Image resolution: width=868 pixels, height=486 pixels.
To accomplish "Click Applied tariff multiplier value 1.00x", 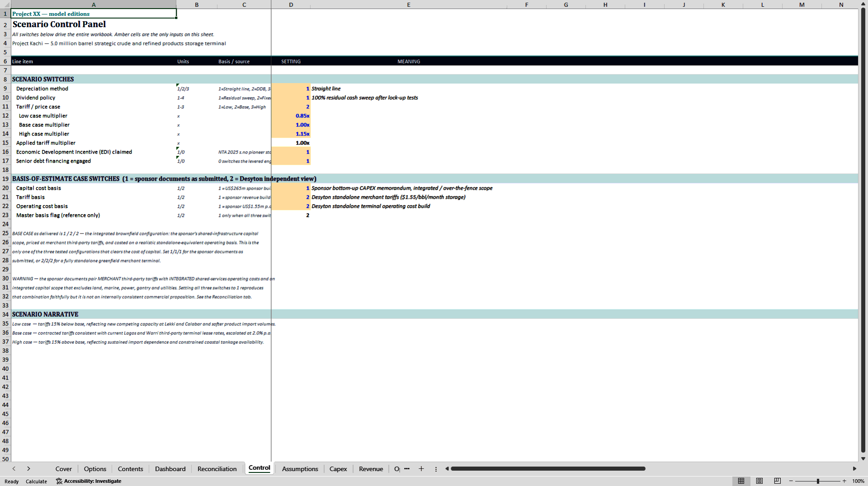I will (291, 143).
